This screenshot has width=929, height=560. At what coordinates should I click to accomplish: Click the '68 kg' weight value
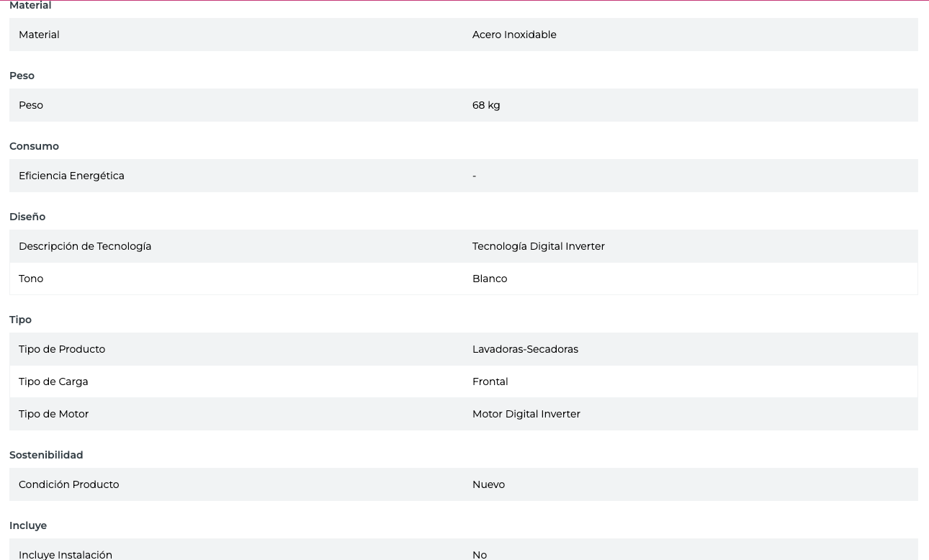(x=486, y=105)
